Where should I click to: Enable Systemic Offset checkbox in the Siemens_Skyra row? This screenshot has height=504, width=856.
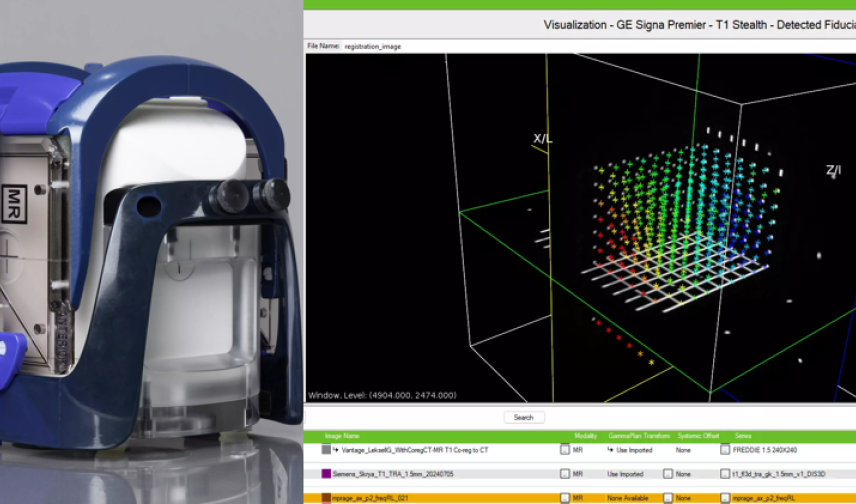[667, 474]
